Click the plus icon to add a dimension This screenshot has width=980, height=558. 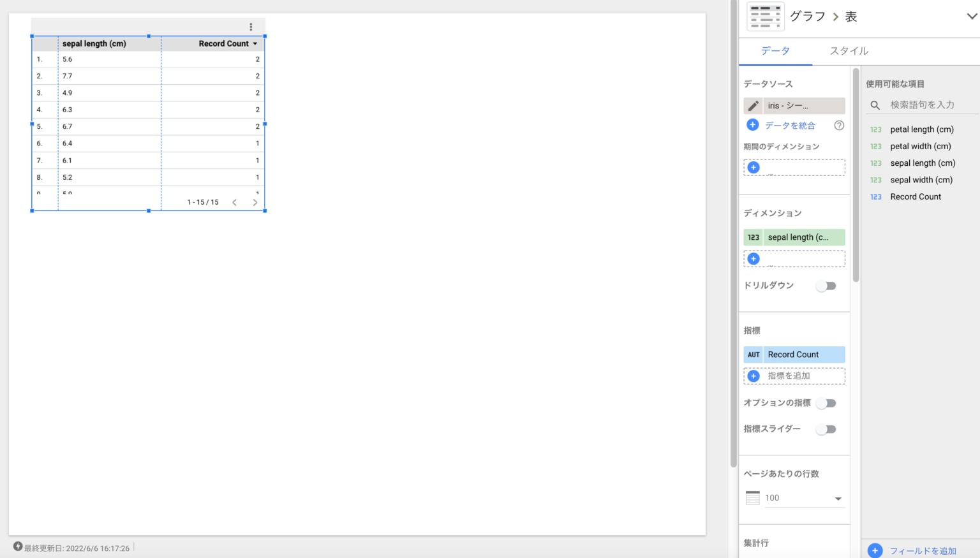tap(754, 259)
